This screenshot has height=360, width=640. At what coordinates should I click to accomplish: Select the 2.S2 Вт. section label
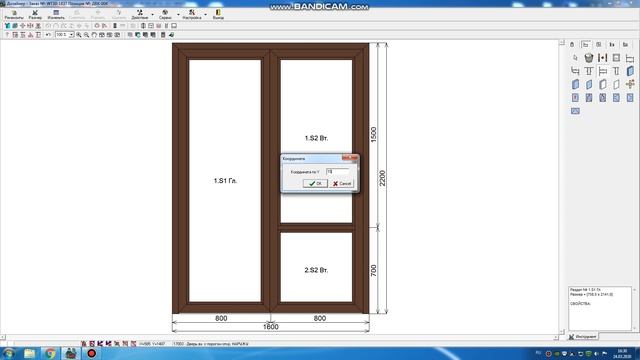[x=316, y=270]
